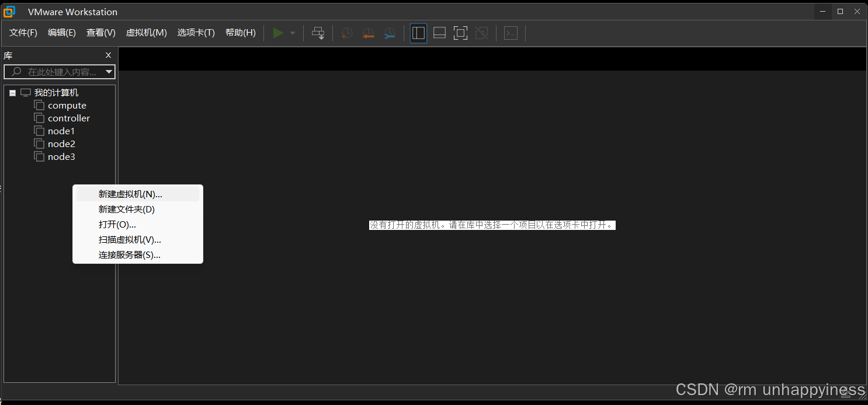The width and height of the screenshot is (868, 405).
Task: Open the library search dropdown arrow
Action: (109, 72)
